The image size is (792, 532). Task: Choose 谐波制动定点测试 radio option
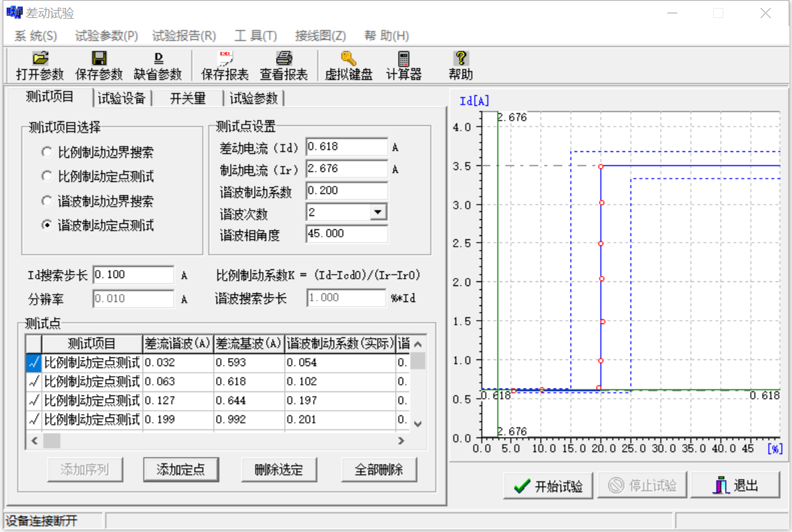[46, 225]
